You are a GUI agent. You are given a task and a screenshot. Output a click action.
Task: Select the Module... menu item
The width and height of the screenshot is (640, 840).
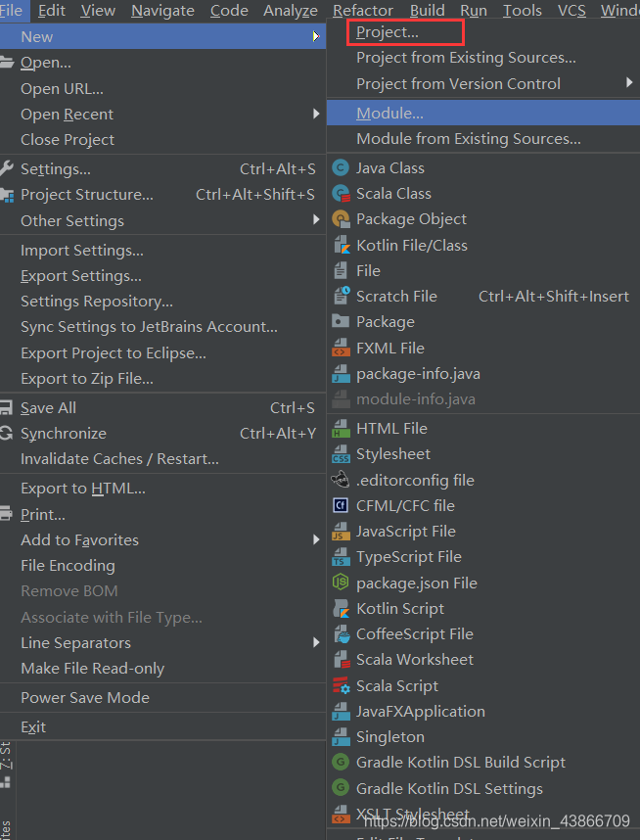(483, 113)
